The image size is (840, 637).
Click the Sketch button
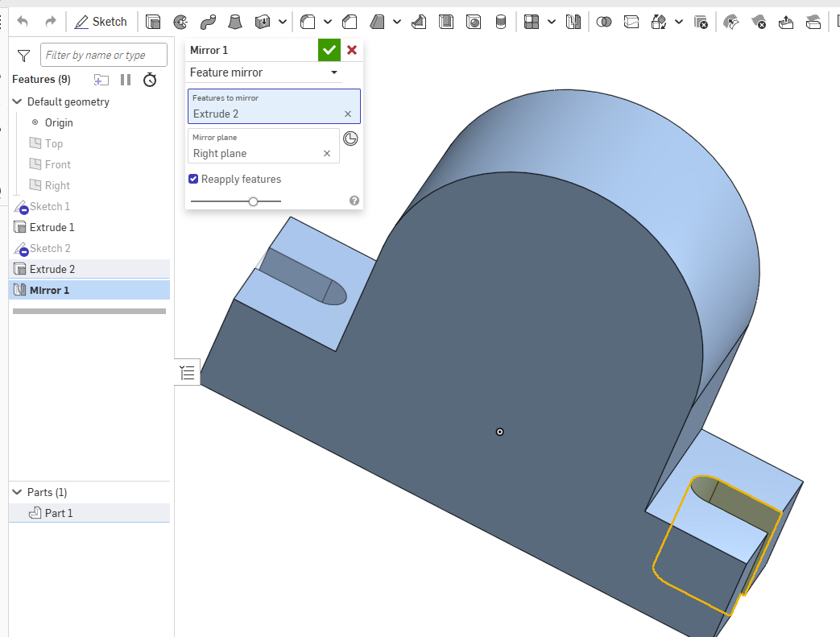101,22
